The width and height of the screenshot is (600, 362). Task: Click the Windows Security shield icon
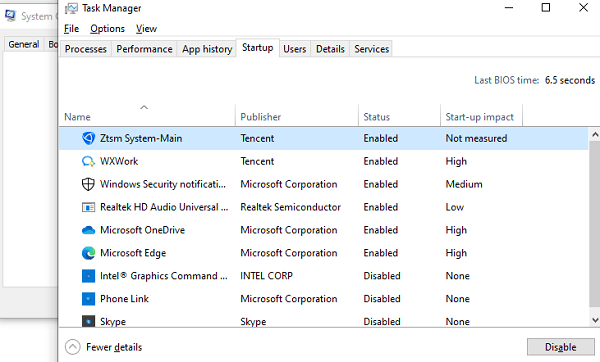(x=88, y=184)
